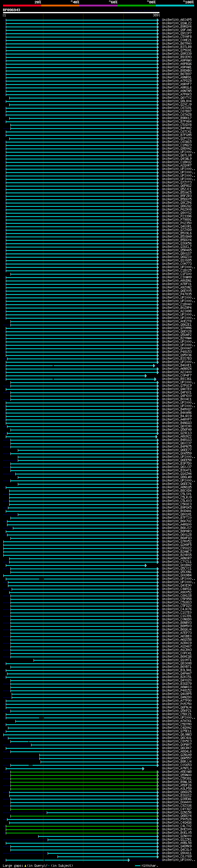The height and width of the screenshot is (868, 197).
Task: Select hit UniRef100_A6N9Z4
Action: (177, 369)
